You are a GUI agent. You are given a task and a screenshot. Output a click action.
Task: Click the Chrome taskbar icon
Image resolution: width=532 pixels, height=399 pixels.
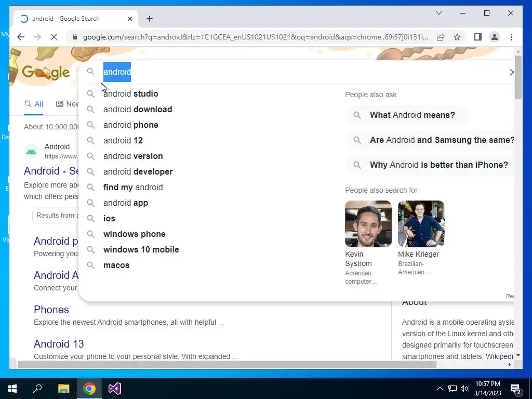click(89, 389)
